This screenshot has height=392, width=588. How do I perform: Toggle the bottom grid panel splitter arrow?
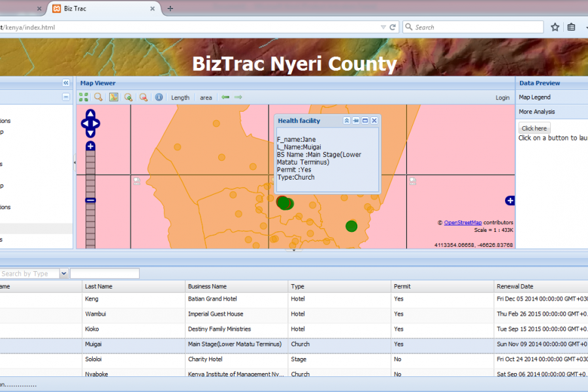294,250
